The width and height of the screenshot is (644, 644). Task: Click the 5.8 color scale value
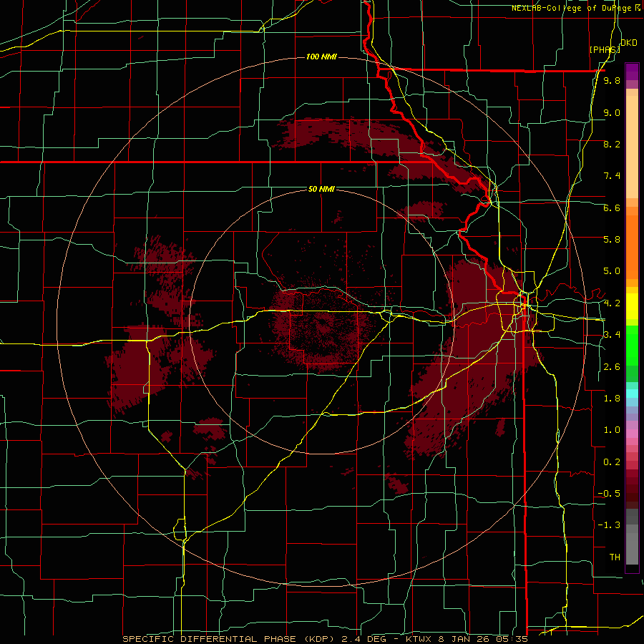(x=612, y=239)
